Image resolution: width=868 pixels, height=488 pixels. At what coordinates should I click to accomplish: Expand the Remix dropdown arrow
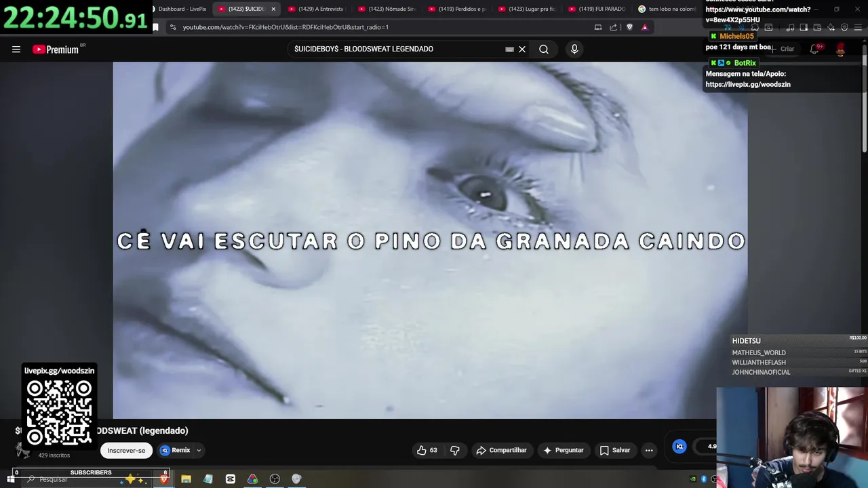pyautogui.click(x=199, y=450)
